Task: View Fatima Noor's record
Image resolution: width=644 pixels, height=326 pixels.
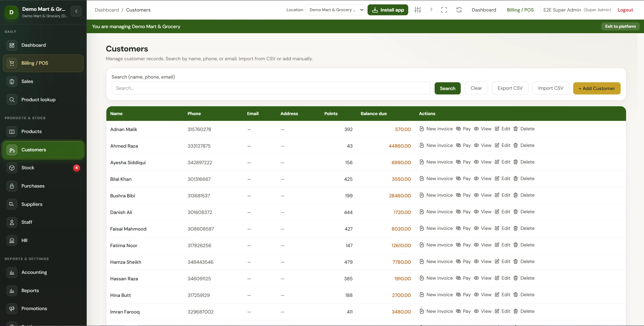Action: click(482, 245)
